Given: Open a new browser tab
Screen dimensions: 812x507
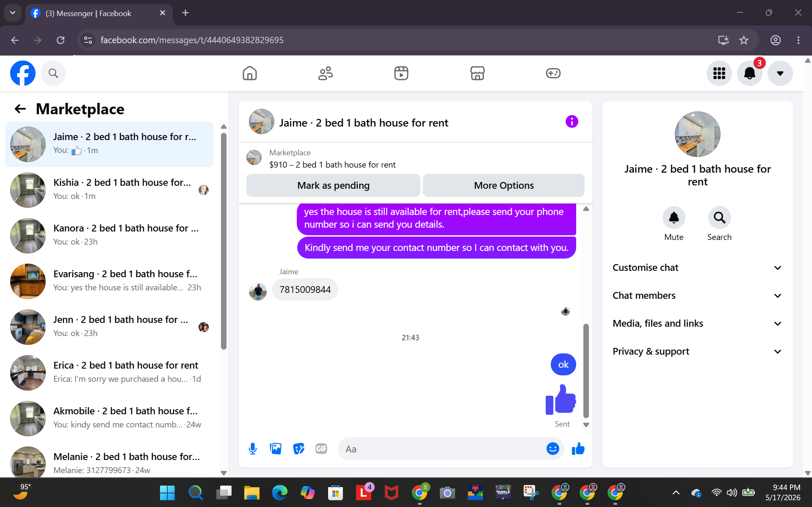Looking at the screenshot, I should (185, 13).
